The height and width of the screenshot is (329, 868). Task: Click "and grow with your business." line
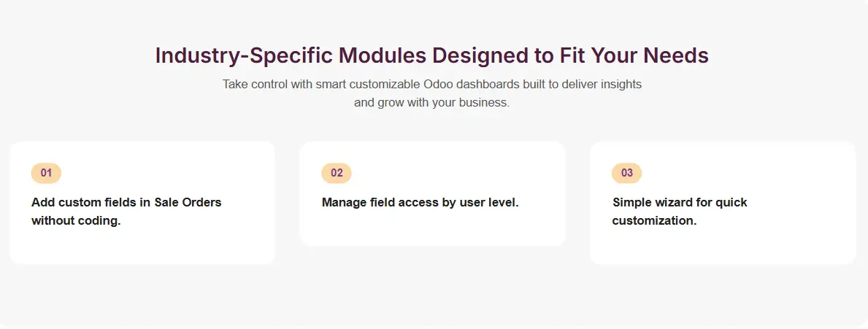tap(431, 102)
